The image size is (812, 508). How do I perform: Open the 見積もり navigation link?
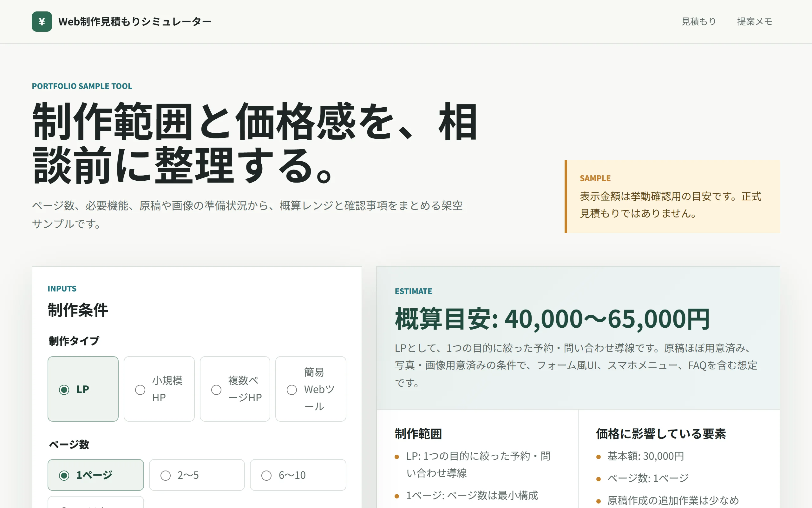(698, 22)
